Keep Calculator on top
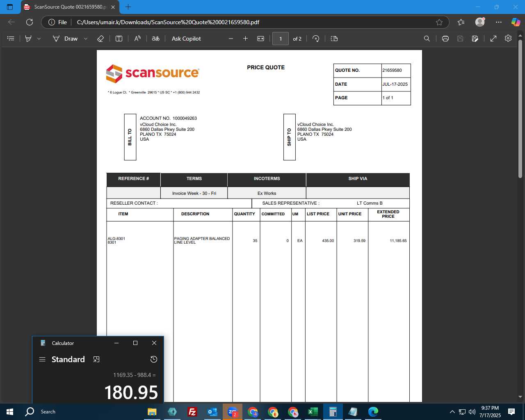The image size is (525, 420). pyautogui.click(x=96, y=359)
